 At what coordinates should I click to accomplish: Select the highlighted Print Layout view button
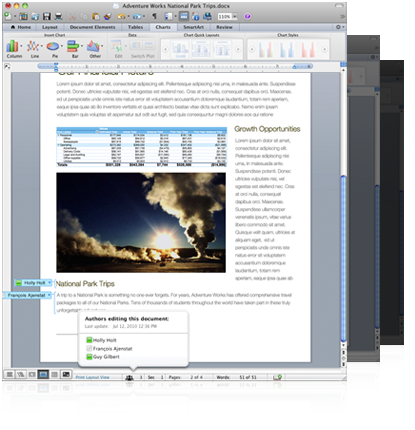43,374
